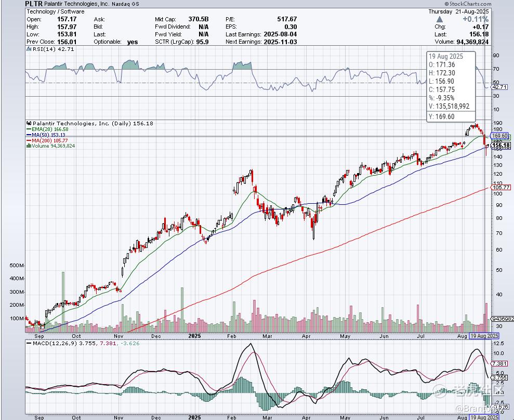Click the 500M label on the volume scale
The height and width of the screenshot is (420, 514).
pyautogui.click(x=17, y=265)
